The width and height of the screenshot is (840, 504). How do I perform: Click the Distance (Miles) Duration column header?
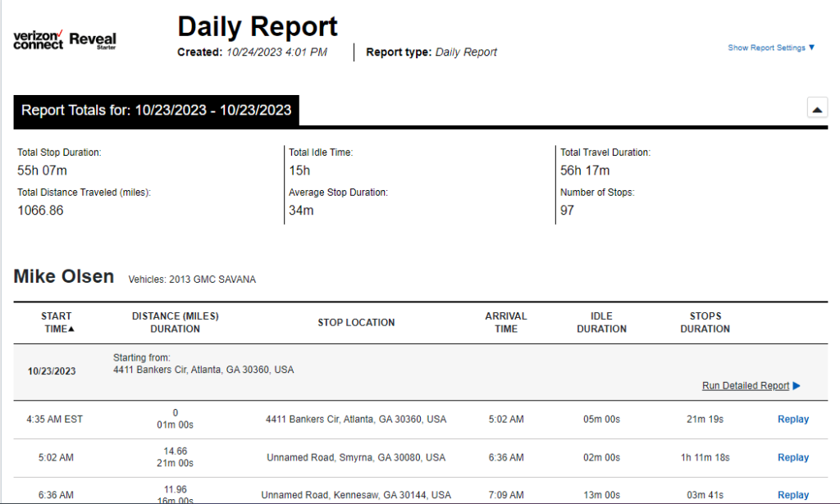pos(176,322)
